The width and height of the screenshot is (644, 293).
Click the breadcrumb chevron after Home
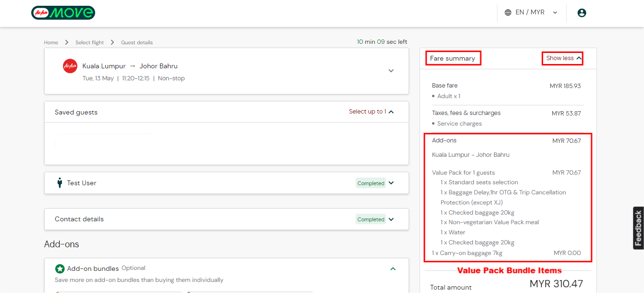click(x=67, y=42)
